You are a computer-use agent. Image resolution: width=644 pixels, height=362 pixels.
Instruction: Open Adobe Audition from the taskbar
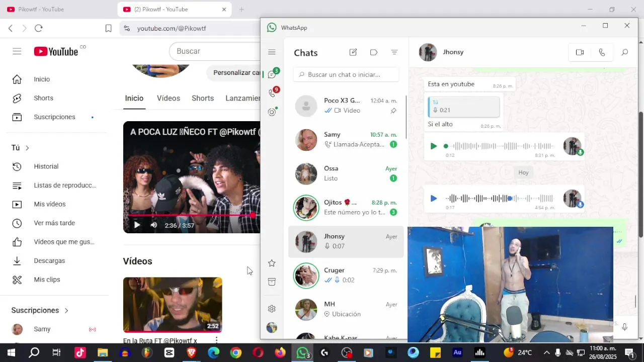[x=457, y=352]
